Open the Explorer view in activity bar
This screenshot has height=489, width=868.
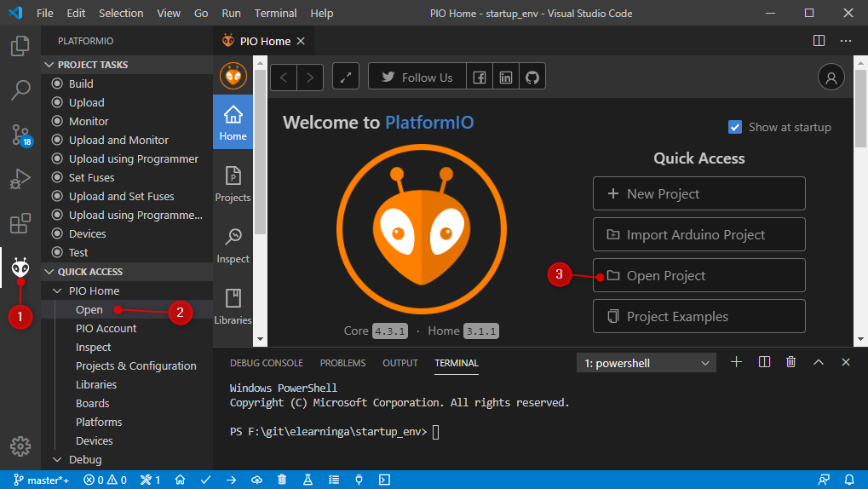pos(20,45)
